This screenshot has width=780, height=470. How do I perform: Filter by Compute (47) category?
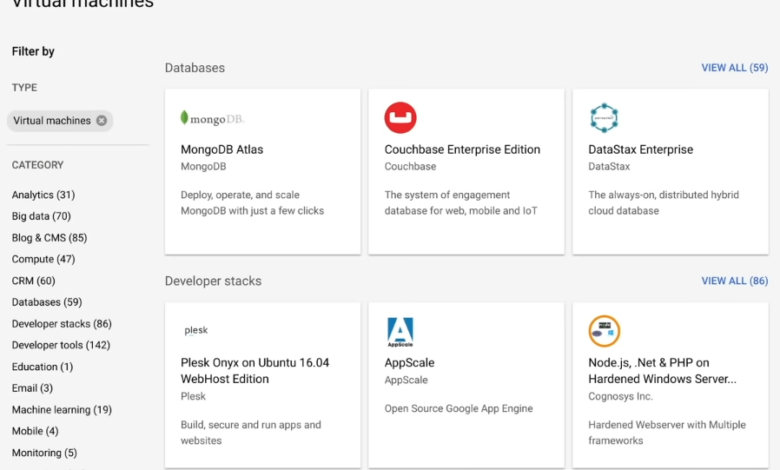43,259
